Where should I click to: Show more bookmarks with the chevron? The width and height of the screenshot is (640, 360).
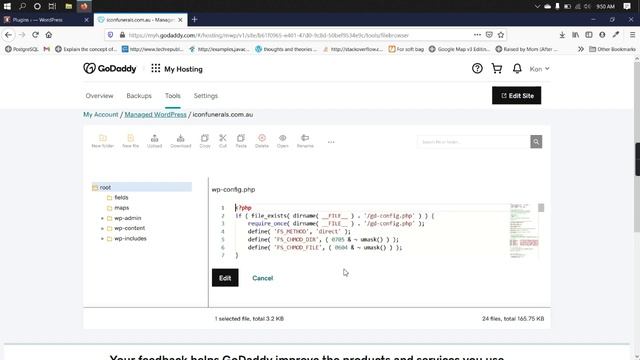581,49
